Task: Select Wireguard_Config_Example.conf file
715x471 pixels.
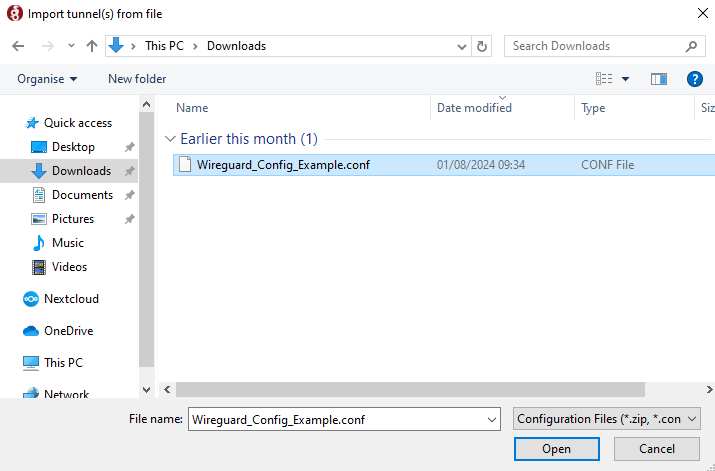Action: point(282,165)
